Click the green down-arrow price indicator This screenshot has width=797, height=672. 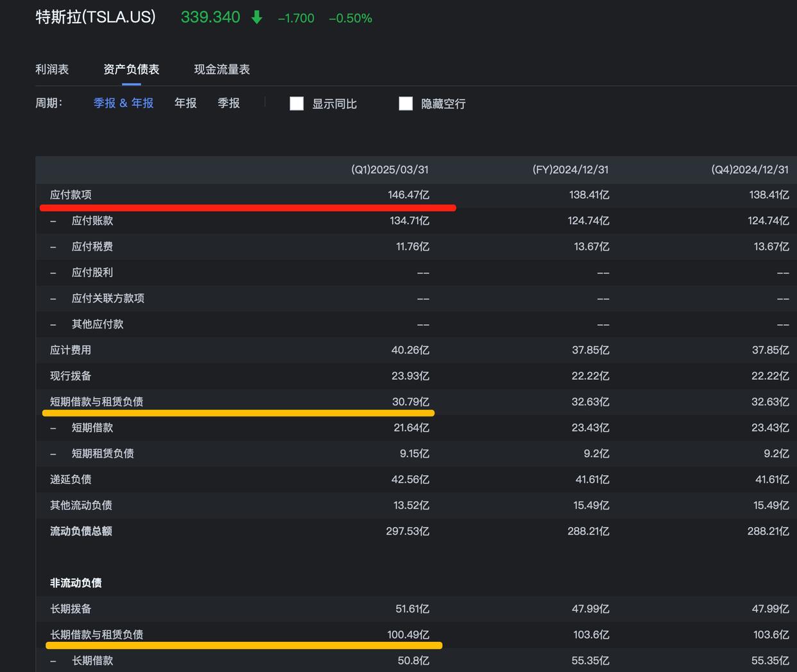pyautogui.click(x=257, y=17)
